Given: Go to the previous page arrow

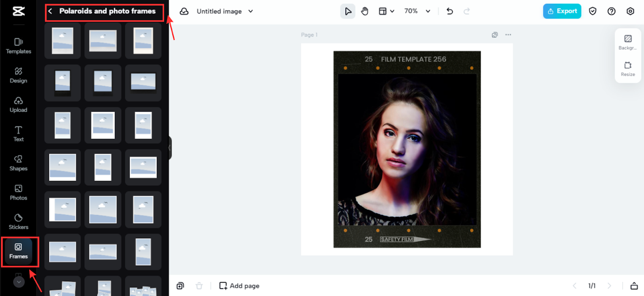Looking at the screenshot, I should click(574, 286).
